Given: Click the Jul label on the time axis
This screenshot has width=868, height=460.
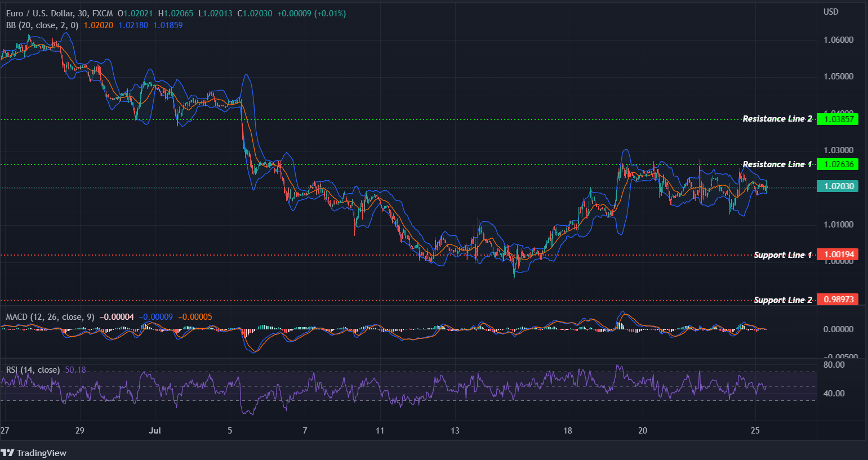Looking at the screenshot, I should click(x=155, y=431).
